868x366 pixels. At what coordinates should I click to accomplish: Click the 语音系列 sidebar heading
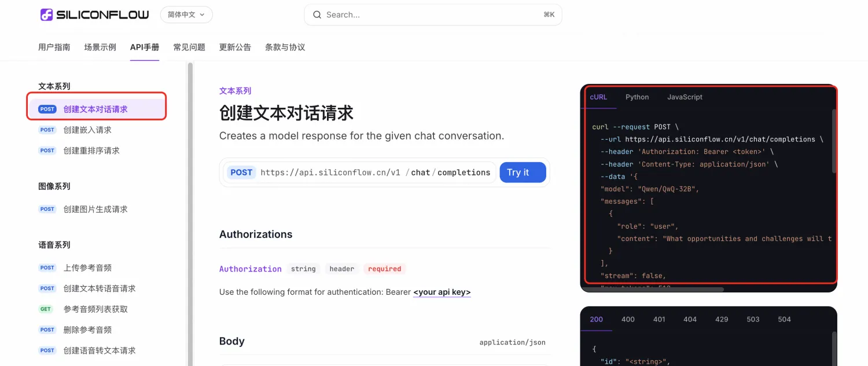tap(54, 245)
